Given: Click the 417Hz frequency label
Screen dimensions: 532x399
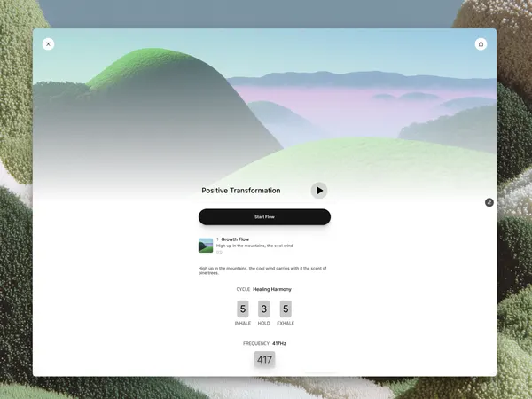Looking at the screenshot, I should (x=279, y=343).
